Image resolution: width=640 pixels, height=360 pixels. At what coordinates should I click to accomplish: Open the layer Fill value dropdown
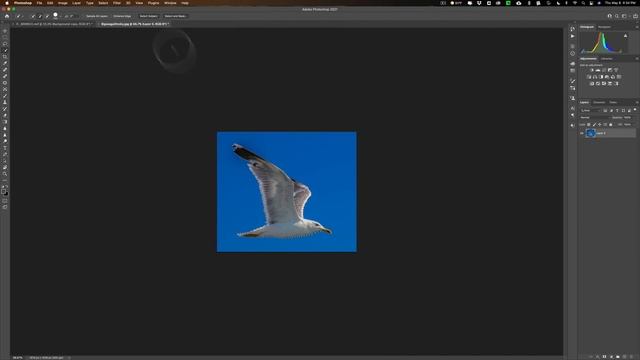(627, 124)
